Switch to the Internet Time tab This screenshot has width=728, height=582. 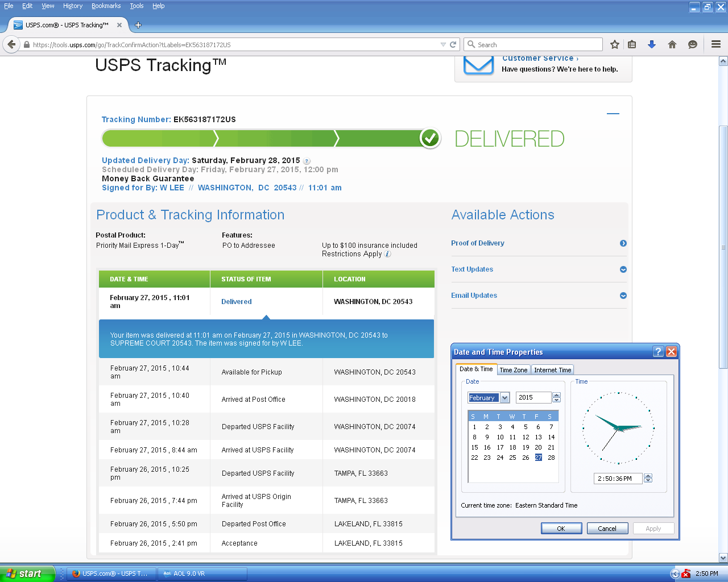click(552, 370)
